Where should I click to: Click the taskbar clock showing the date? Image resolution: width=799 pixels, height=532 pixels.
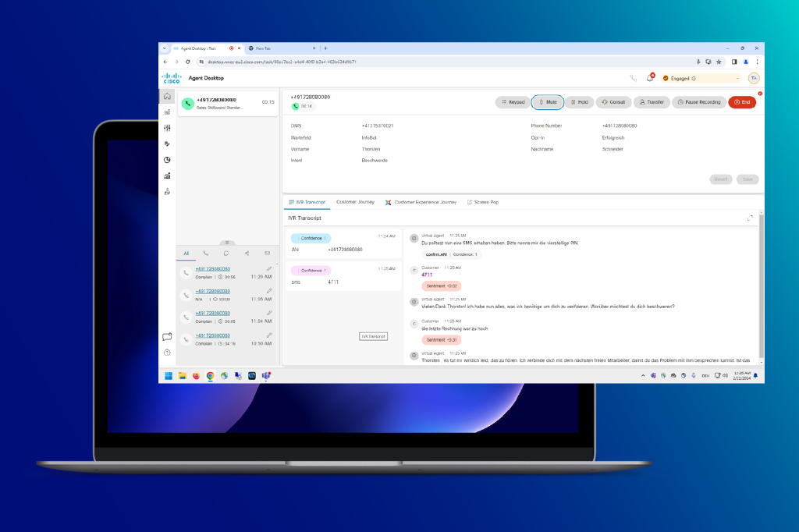coord(742,375)
